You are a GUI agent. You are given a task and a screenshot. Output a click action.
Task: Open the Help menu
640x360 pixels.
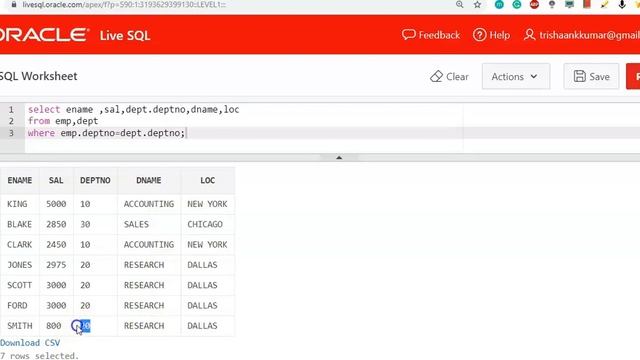(x=491, y=35)
